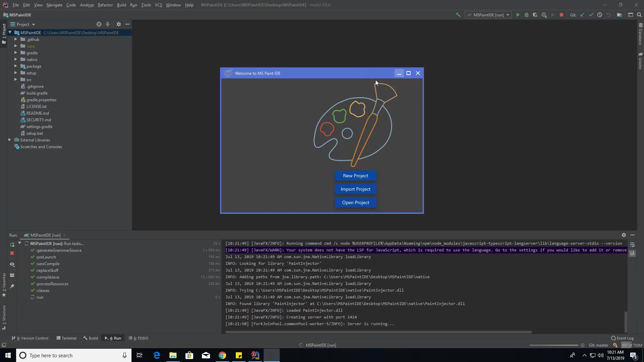Click locate target icon in Project panel
This screenshot has height=362, width=644.
(x=99, y=24)
